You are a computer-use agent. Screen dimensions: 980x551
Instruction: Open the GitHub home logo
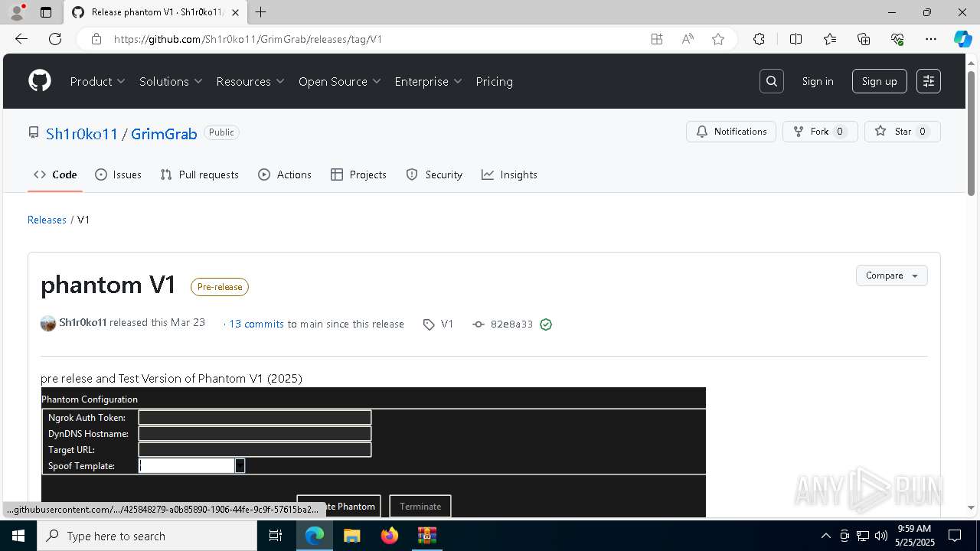click(x=40, y=81)
